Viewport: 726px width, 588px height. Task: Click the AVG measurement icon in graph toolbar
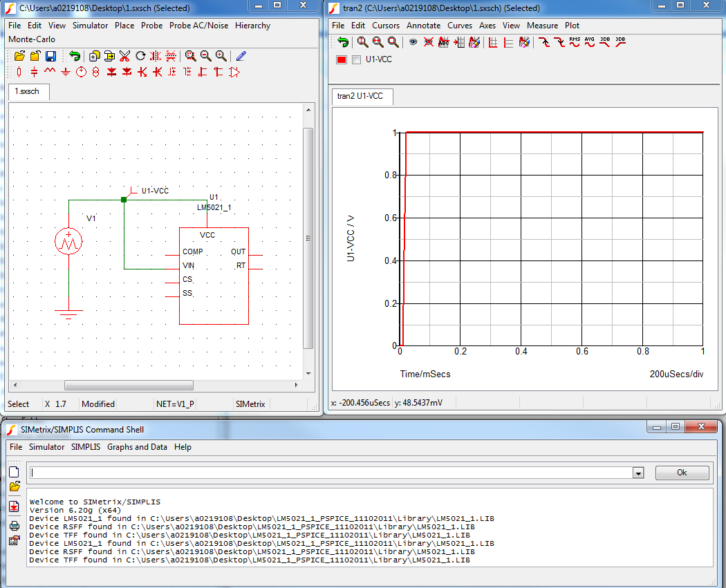590,42
